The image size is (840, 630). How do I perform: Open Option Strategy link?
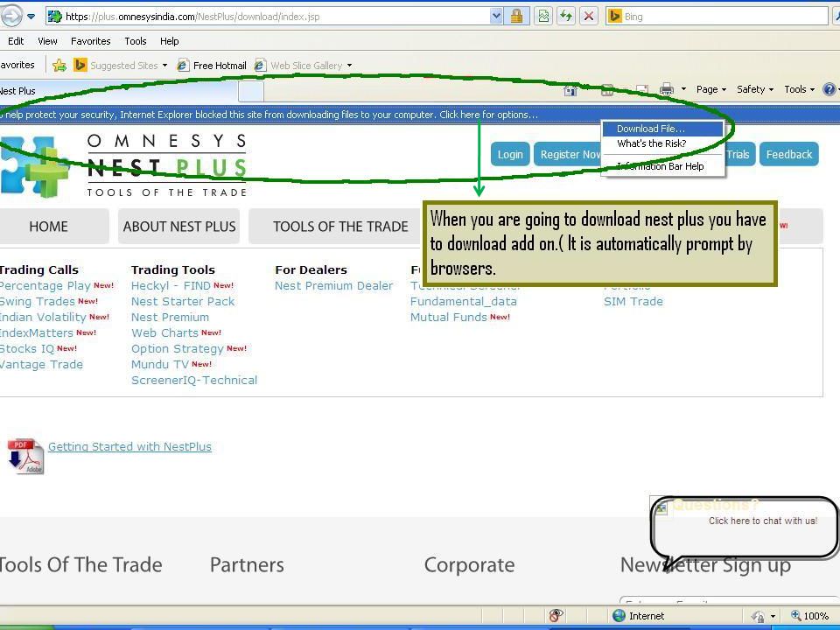click(178, 349)
